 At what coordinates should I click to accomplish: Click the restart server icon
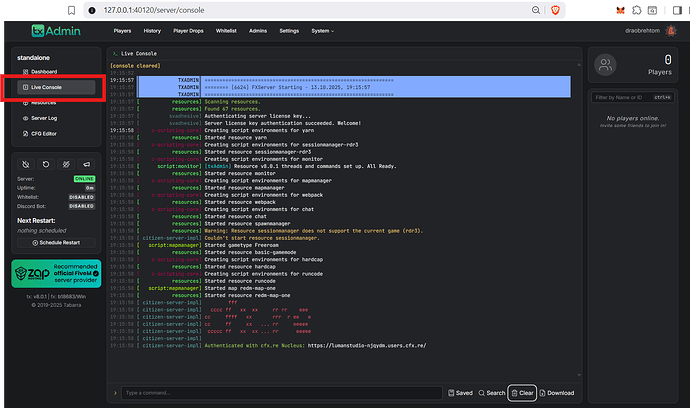tap(45, 164)
